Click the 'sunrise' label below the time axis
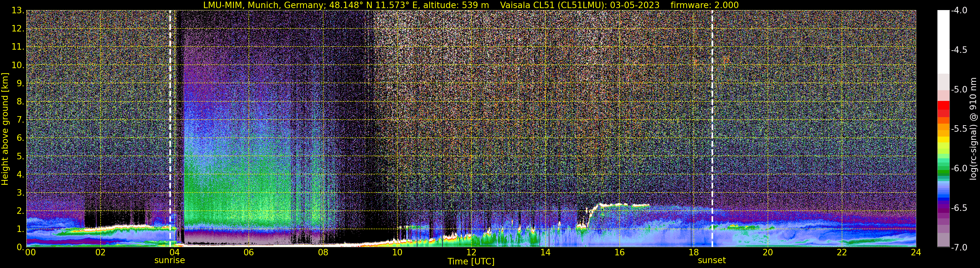The height and width of the screenshot is (268, 980). pyautogui.click(x=169, y=261)
